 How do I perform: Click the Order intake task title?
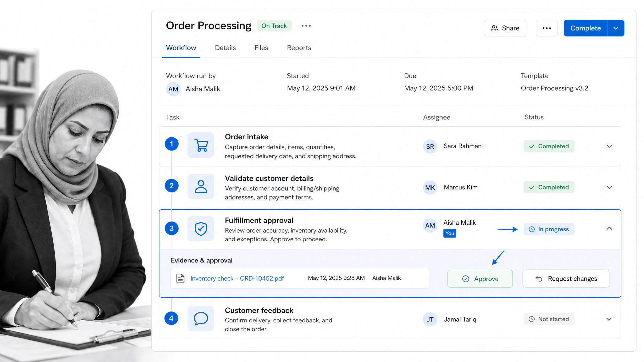click(x=247, y=137)
